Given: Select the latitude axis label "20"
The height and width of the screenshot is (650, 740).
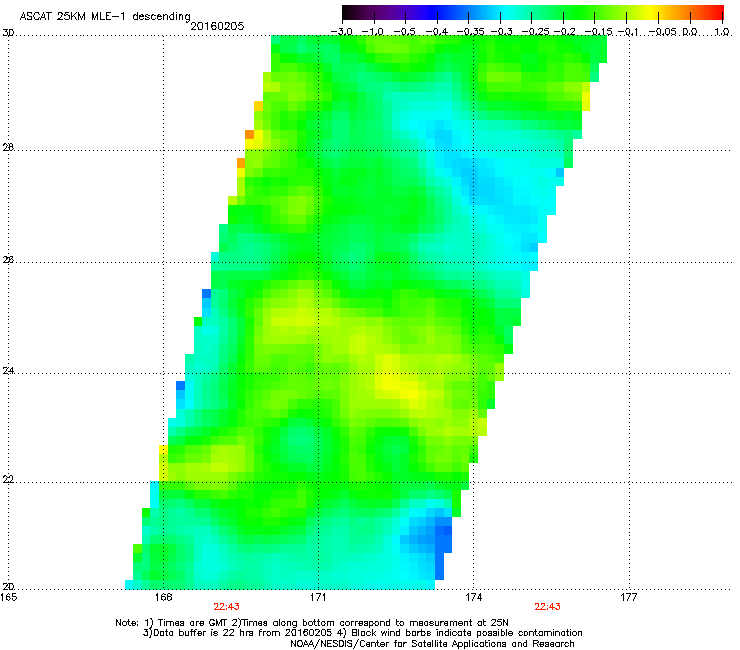Looking at the screenshot, I should pos(8,586).
